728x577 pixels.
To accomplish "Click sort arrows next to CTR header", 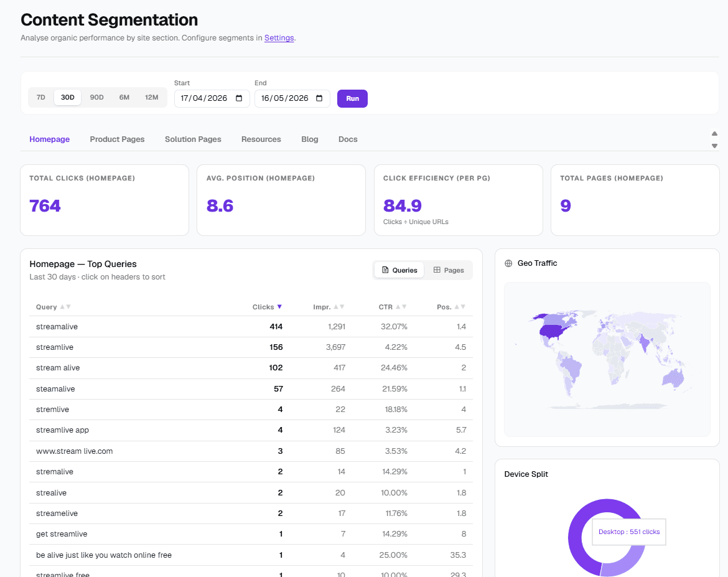I will tap(401, 307).
